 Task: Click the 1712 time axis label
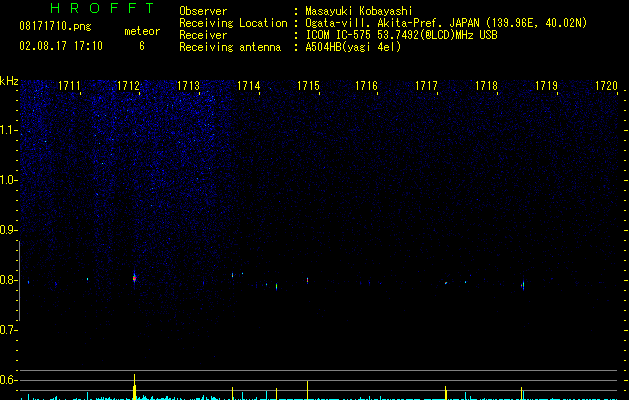[128, 86]
